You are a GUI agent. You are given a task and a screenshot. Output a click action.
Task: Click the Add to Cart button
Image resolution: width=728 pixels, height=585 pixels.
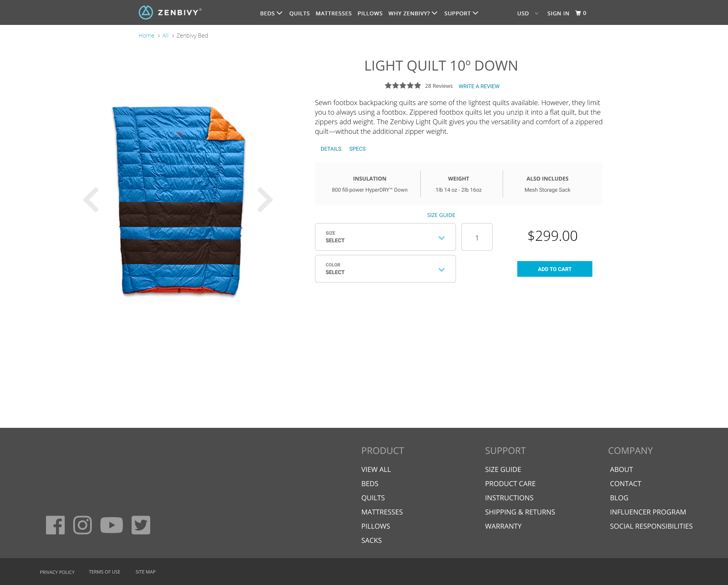point(555,269)
